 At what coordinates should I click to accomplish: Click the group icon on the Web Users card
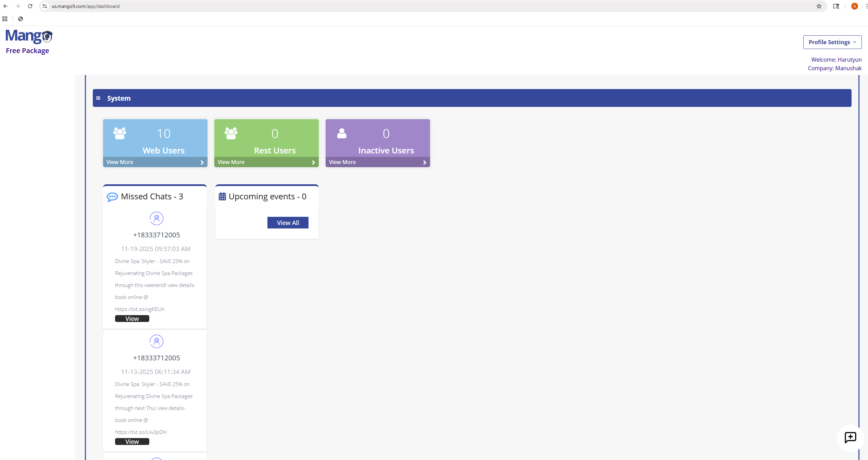click(x=119, y=133)
